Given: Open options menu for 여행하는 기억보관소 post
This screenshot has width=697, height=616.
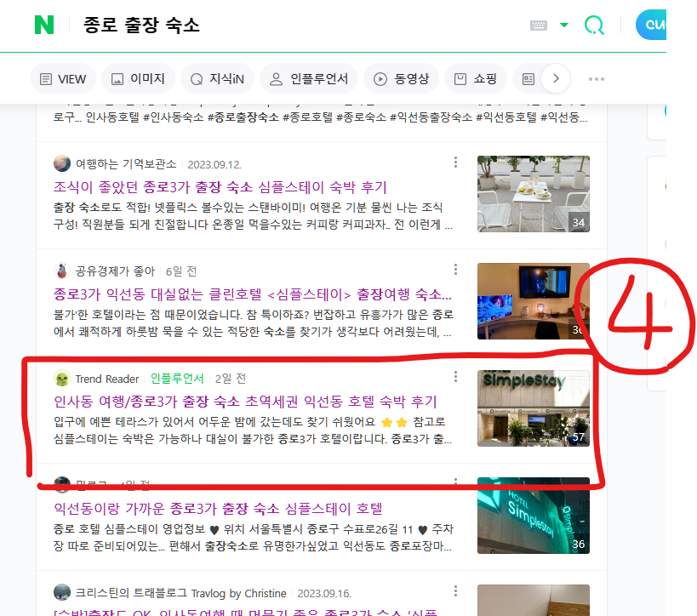Looking at the screenshot, I should coord(455,163).
